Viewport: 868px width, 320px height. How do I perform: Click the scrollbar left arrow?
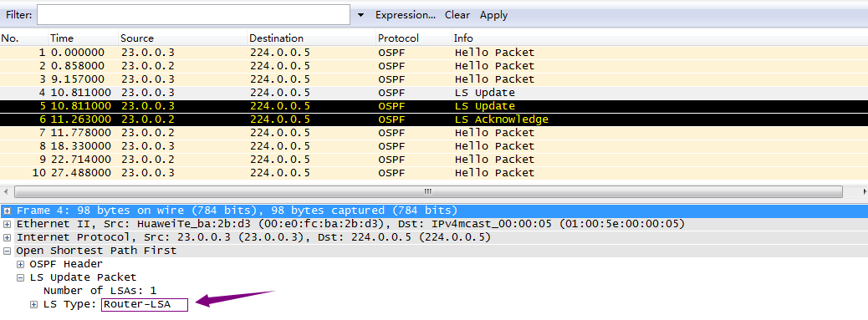click(6, 192)
